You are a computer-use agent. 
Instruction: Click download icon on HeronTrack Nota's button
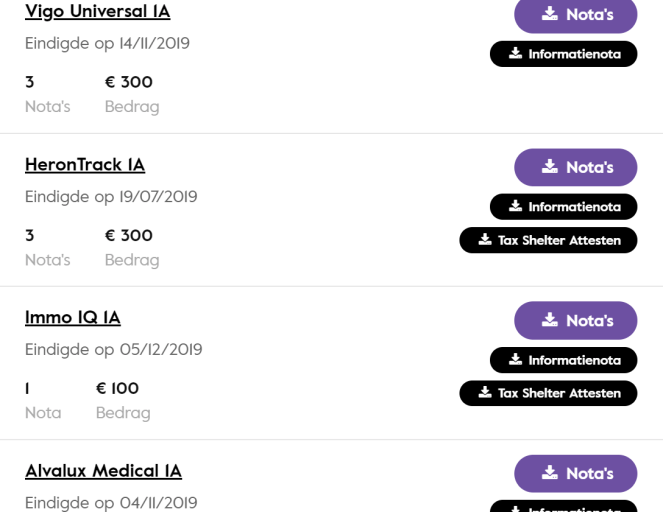point(550,167)
